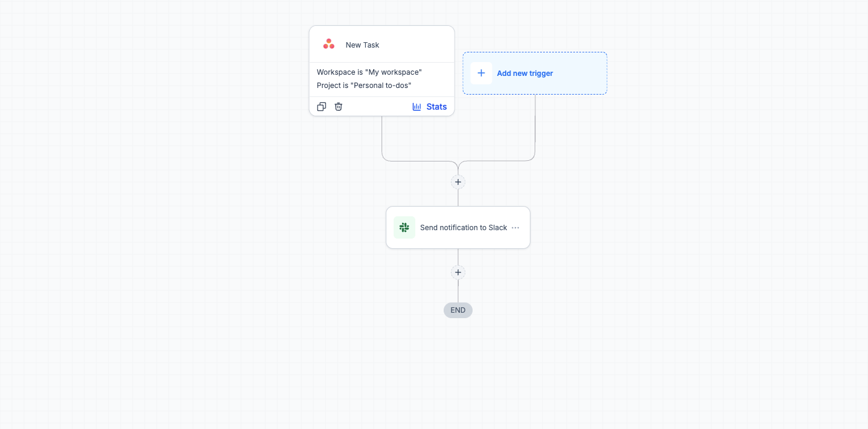
Task: Click the New Task trigger title
Action: [x=362, y=45]
